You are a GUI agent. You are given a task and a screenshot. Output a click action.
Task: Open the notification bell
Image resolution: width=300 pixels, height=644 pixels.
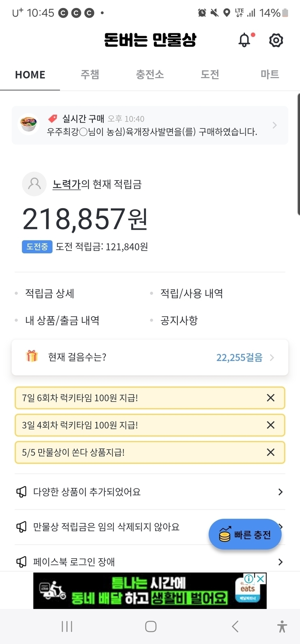tap(245, 40)
